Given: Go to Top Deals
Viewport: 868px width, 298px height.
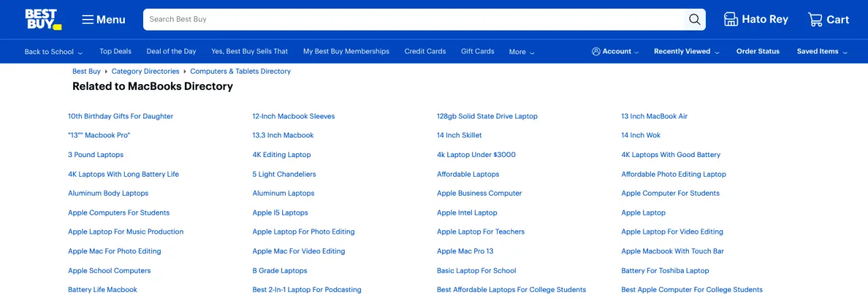Looking at the screenshot, I should pyautogui.click(x=115, y=51).
